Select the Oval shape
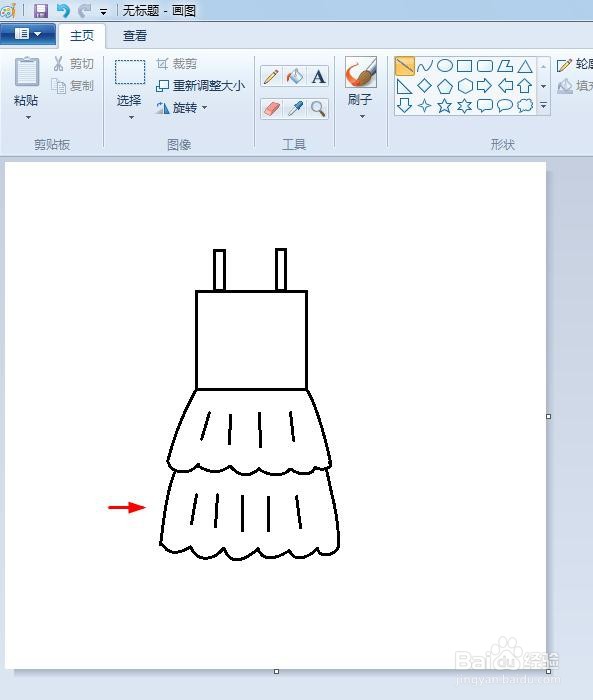The height and width of the screenshot is (700, 593). click(x=445, y=66)
